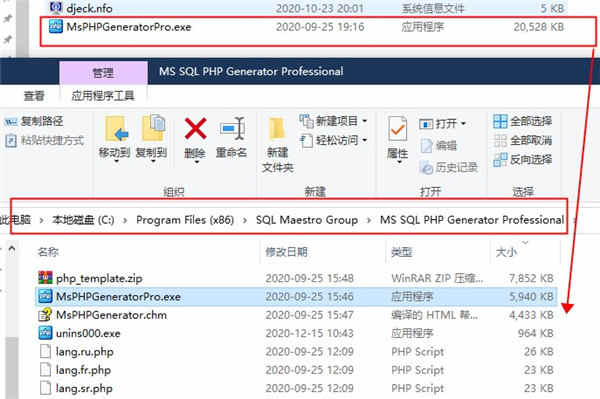Click the Select none icon
The width and height of the screenshot is (600, 399).
(500, 140)
